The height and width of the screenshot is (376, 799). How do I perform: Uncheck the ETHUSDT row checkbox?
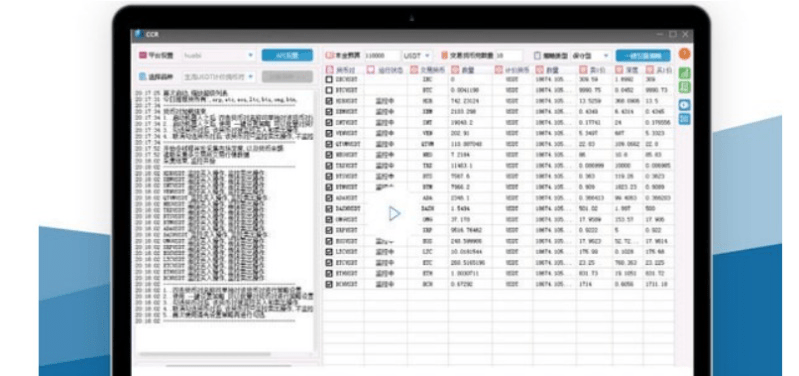click(329, 274)
